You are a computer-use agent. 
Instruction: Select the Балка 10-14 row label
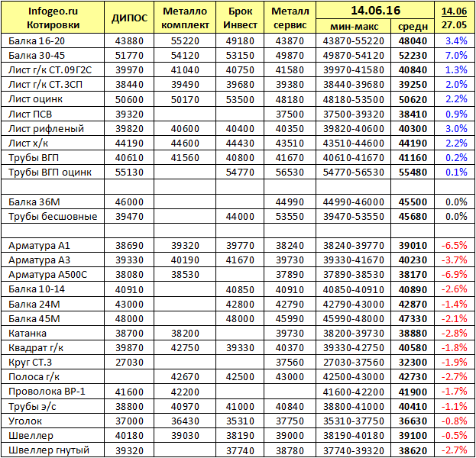coord(37,289)
